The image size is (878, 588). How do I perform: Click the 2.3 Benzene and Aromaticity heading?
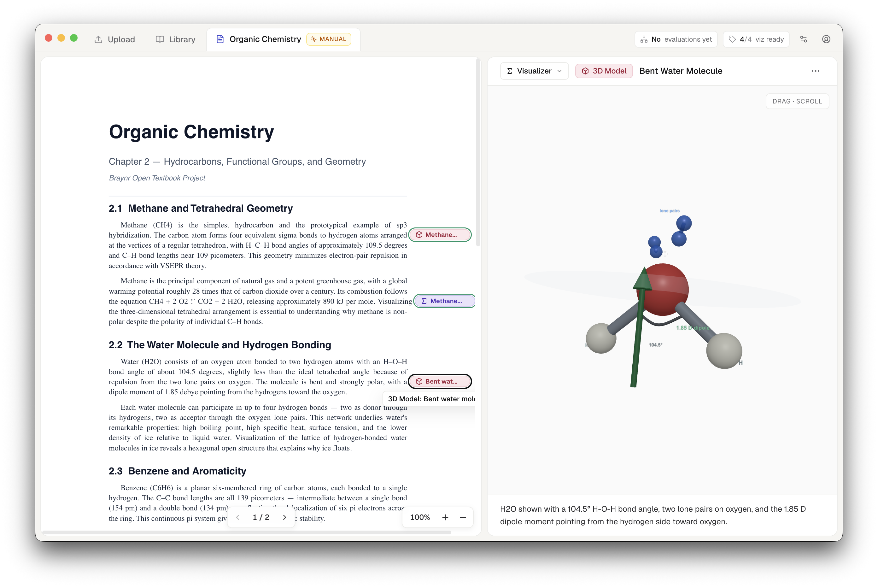177,471
